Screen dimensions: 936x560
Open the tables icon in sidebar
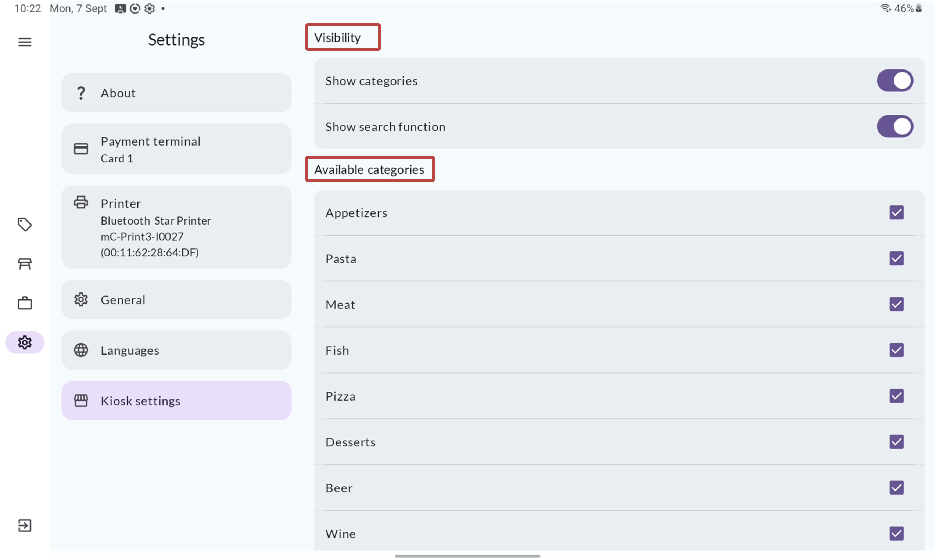click(x=25, y=264)
